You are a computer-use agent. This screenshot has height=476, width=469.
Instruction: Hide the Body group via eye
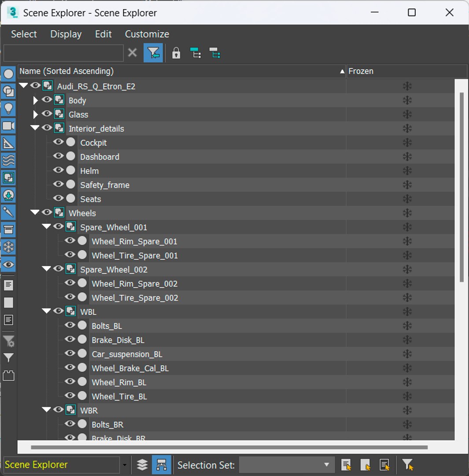[47, 99]
